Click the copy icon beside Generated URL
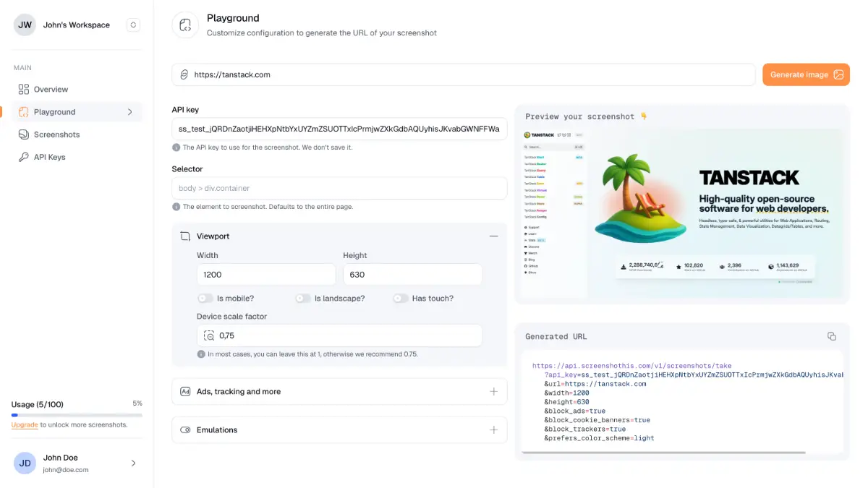 pyautogui.click(x=831, y=336)
